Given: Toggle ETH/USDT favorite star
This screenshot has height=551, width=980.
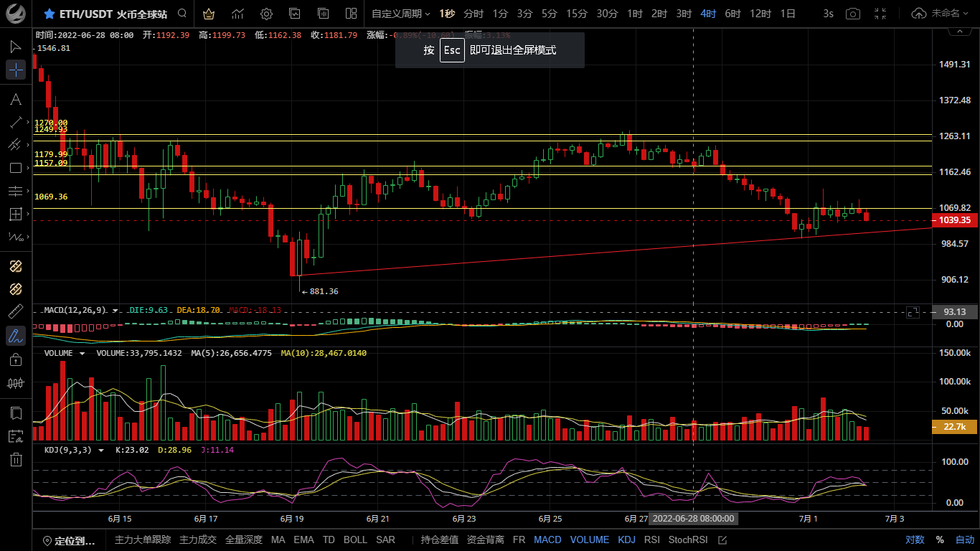Looking at the screenshot, I should (49, 14).
